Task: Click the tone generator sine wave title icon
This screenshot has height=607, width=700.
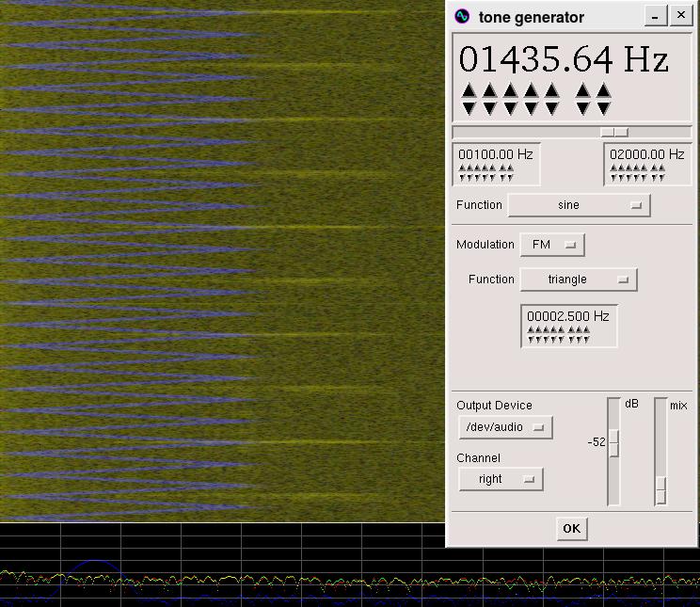Action: (x=461, y=17)
